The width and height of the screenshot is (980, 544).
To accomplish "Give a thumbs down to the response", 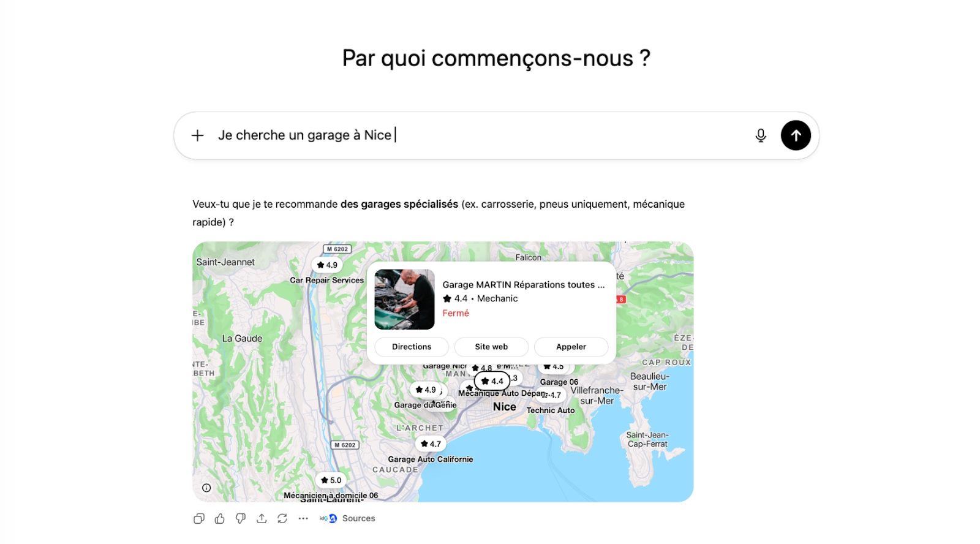I will coord(241,518).
